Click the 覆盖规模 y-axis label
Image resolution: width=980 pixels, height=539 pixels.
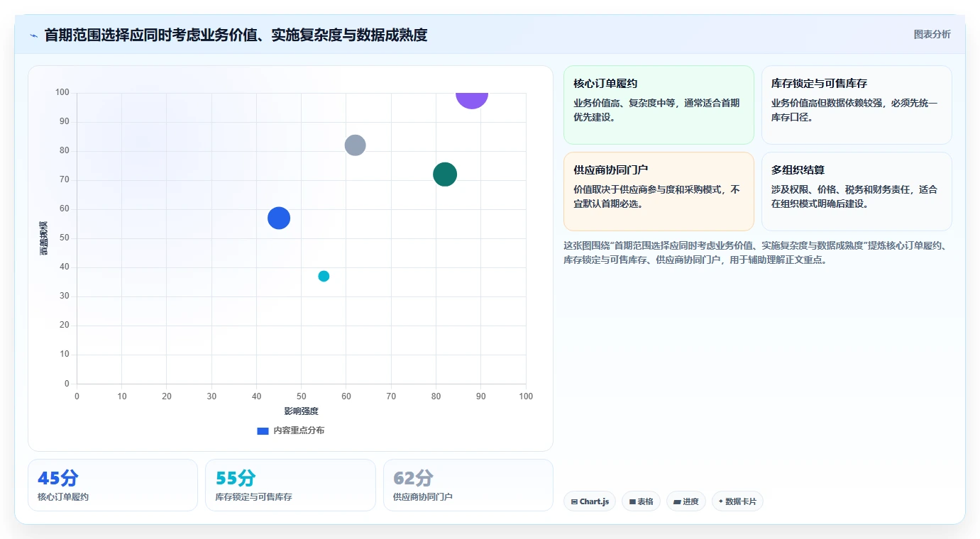tap(44, 238)
